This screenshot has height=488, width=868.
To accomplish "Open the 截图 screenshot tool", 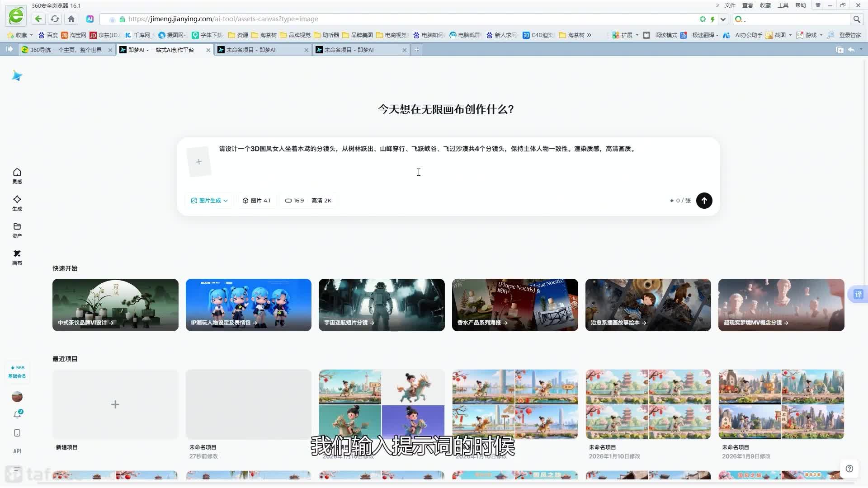I will tap(778, 35).
